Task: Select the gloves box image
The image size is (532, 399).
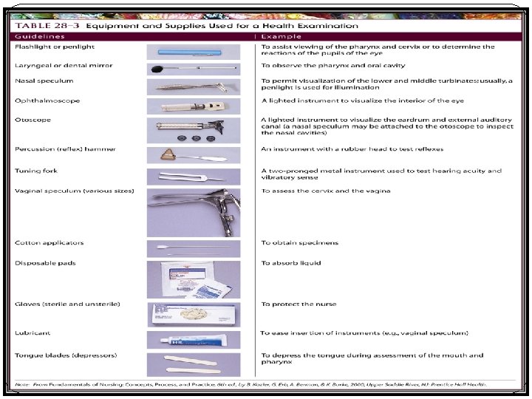Action: point(194,315)
